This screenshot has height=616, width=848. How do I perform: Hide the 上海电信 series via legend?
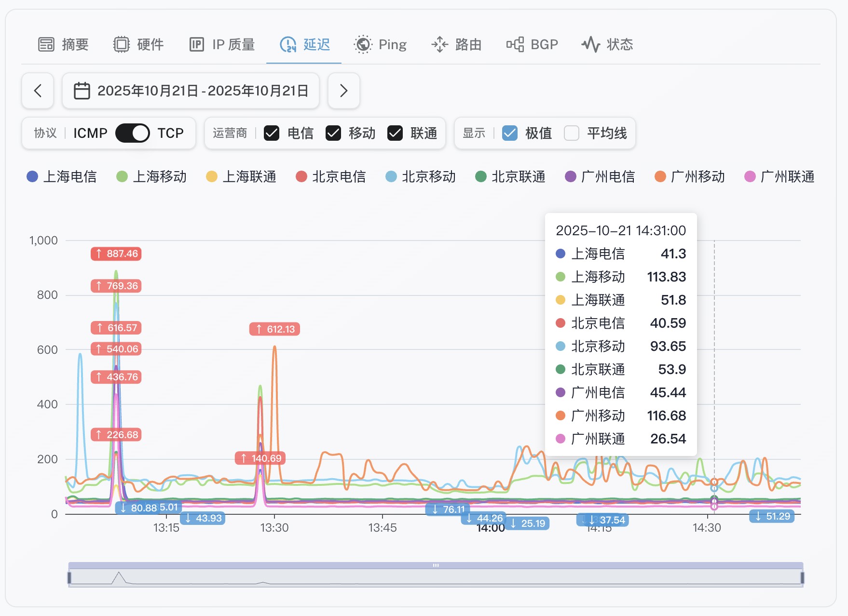tap(62, 177)
